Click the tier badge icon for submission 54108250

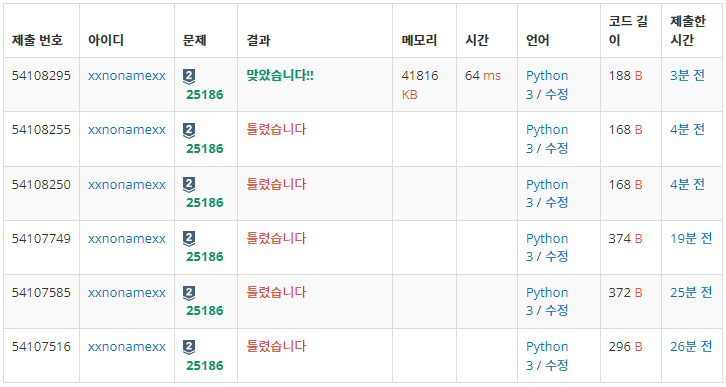[x=188, y=185]
